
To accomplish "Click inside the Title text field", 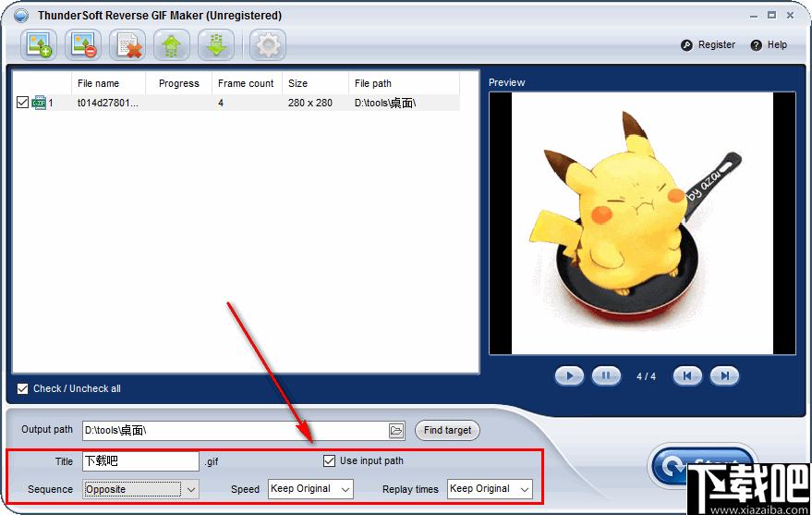I will coord(140,461).
